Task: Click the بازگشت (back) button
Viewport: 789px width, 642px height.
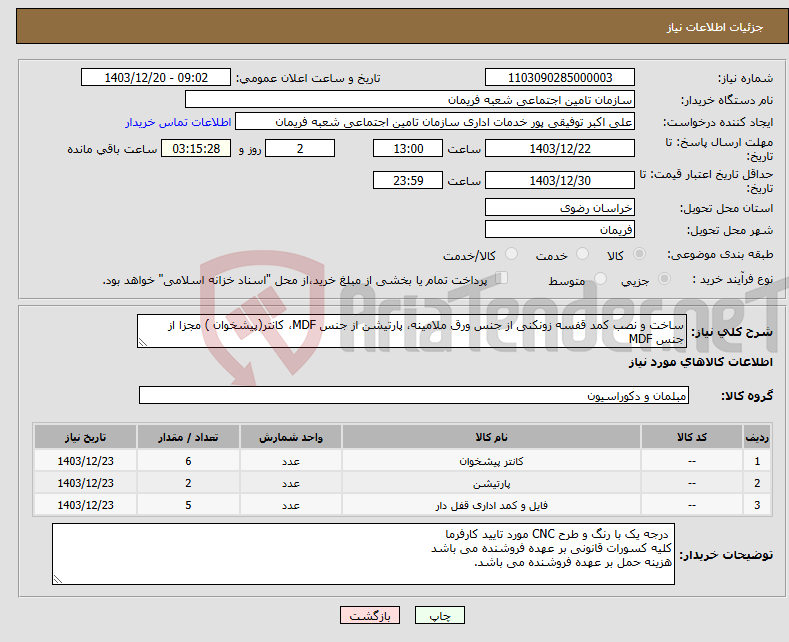Action: click(370, 615)
